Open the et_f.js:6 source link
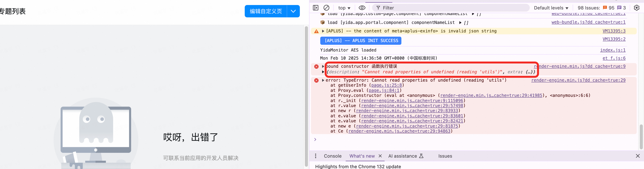Image resolution: width=644 pixels, height=169 pixels. (614, 58)
